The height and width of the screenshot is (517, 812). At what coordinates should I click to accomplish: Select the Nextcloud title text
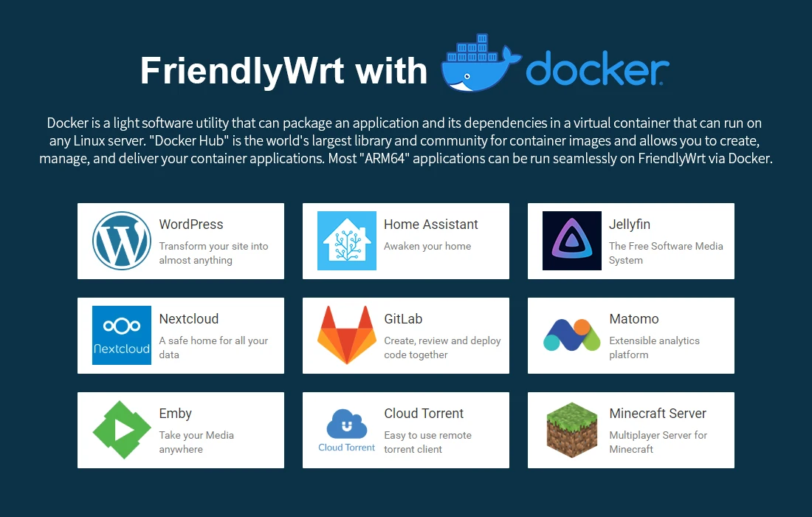189,319
